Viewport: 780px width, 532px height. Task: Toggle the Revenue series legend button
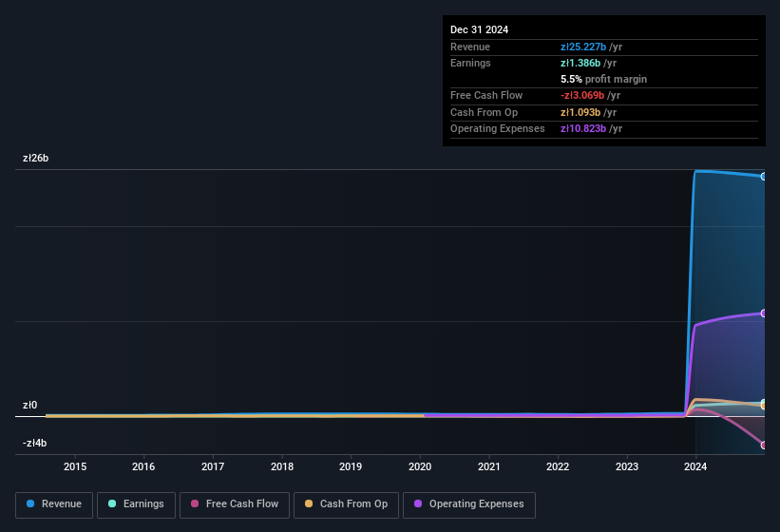[x=54, y=504]
